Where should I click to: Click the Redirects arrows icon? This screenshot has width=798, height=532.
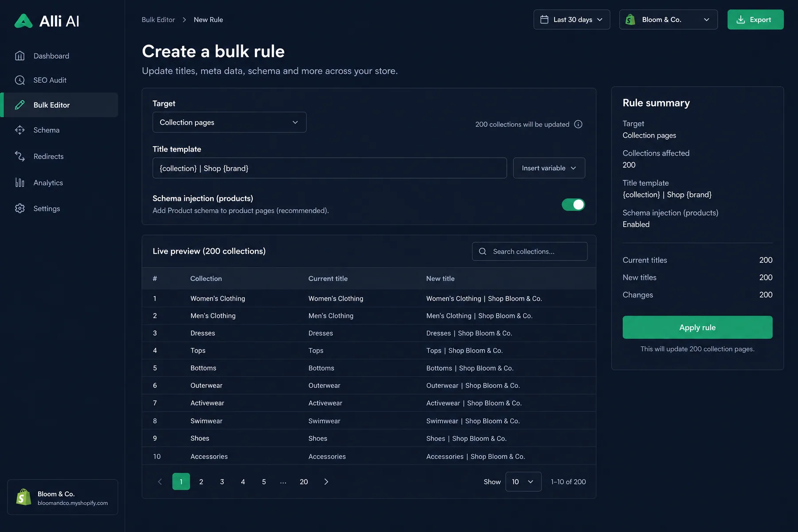click(20, 156)
